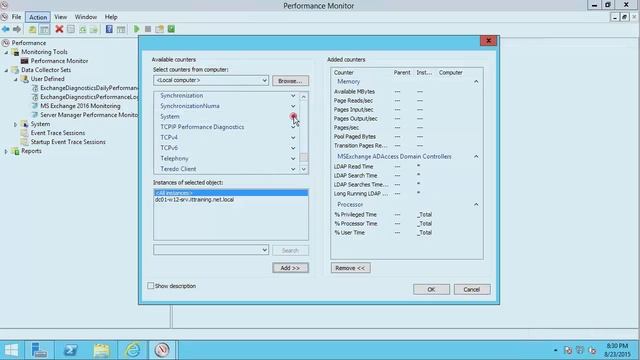Image resolution: width=640 pixels, height=360 pixels.
Task: Click Performance Monitor taskbar icon
Action: [x=162, y=350]
